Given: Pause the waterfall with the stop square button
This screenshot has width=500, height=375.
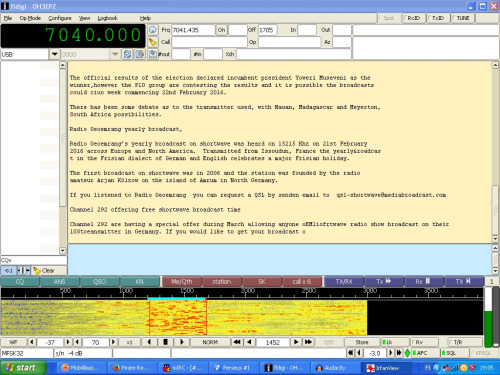Looking at the screenshot, I should pyautogui.click(x=165, y=342).
